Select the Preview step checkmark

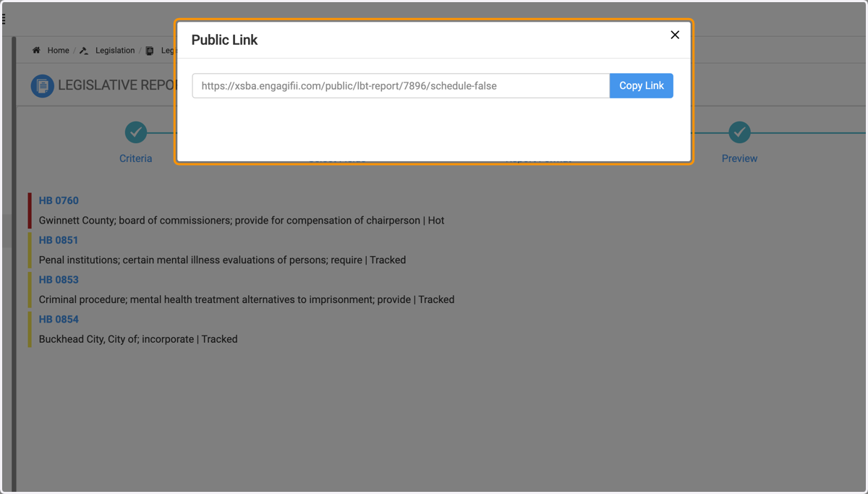click(739, 132)
